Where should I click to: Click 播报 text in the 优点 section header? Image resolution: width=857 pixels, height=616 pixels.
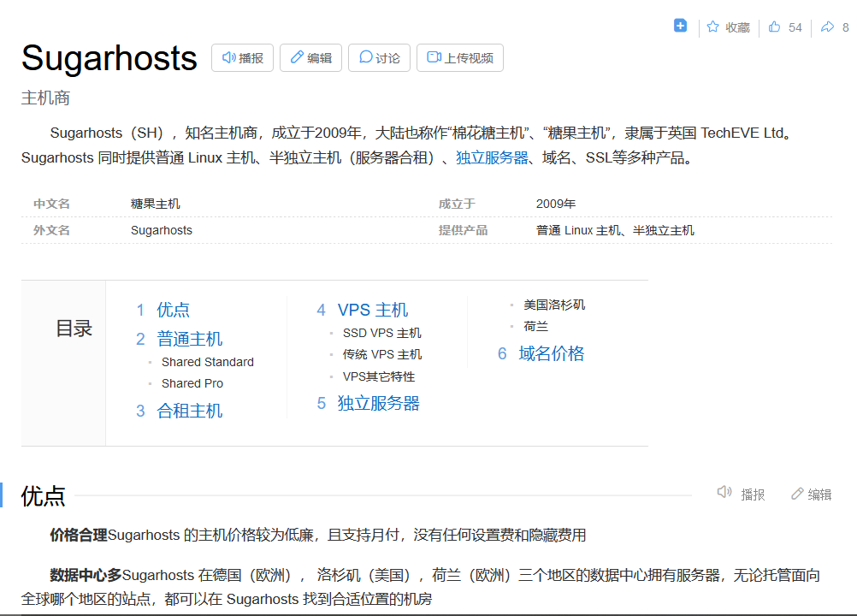[x=753, y=495]
